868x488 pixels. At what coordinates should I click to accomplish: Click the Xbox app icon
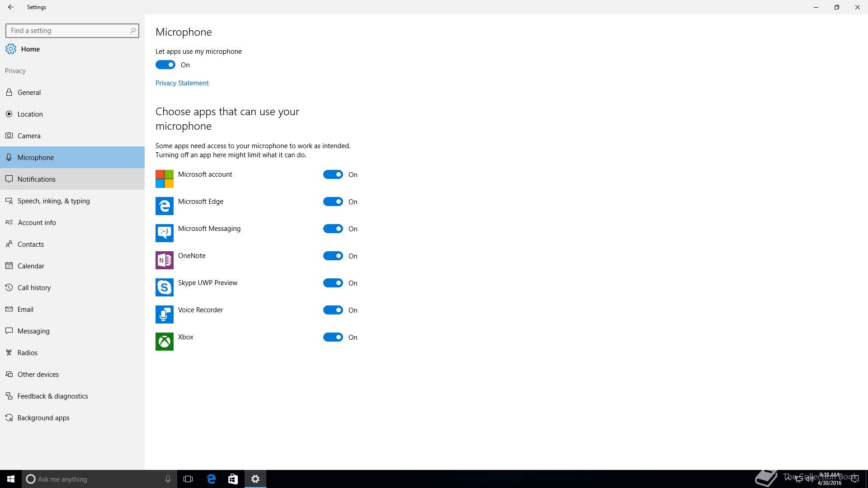(x=164, y=342)
